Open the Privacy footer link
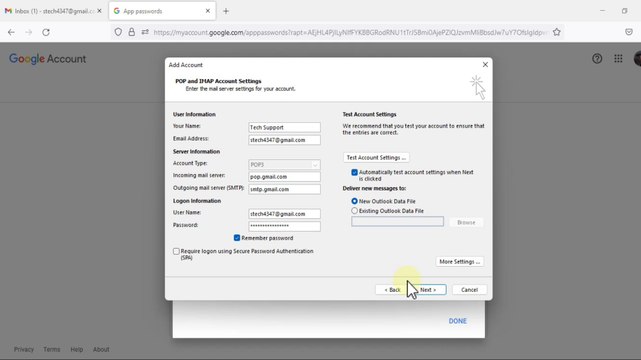 (x=24, y=349)
